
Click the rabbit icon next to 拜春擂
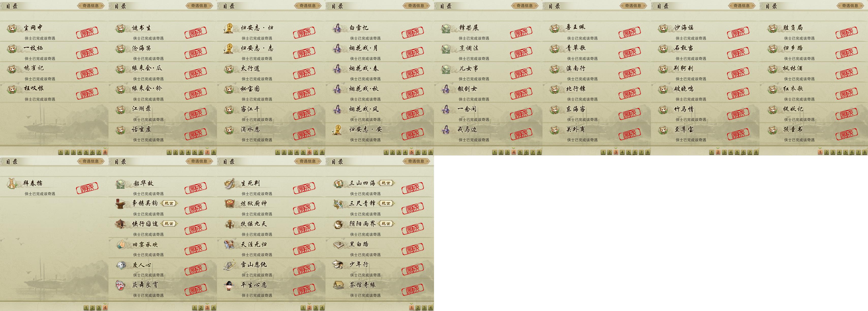tap(12, 184)
